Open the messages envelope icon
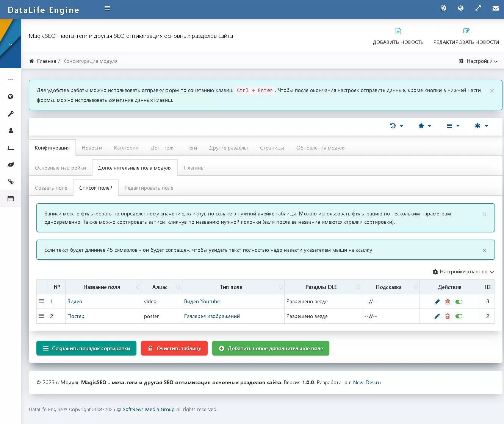504x424 pixels. point(496,8)
